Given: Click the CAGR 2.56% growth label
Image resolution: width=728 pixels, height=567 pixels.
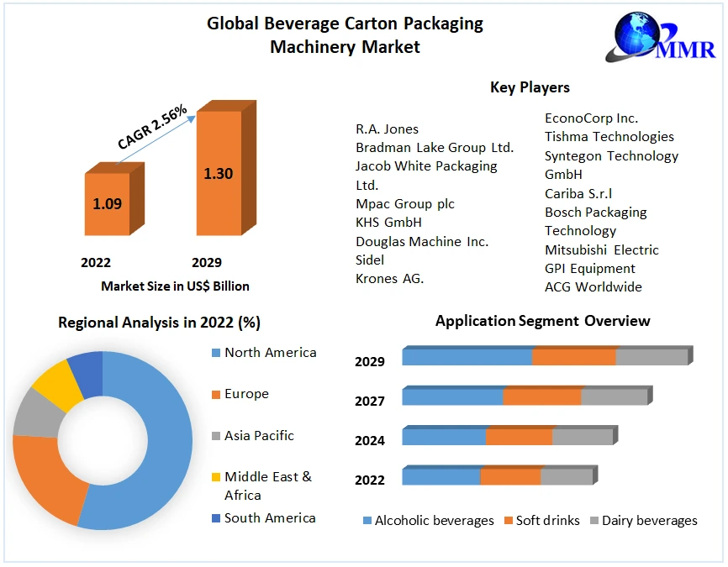Looking at the screenshot, I should coord(152,128).
